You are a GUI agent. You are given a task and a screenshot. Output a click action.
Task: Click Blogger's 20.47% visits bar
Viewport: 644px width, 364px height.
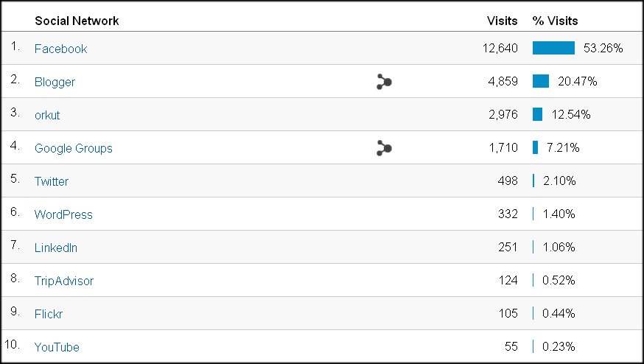[x=541, y=81]
